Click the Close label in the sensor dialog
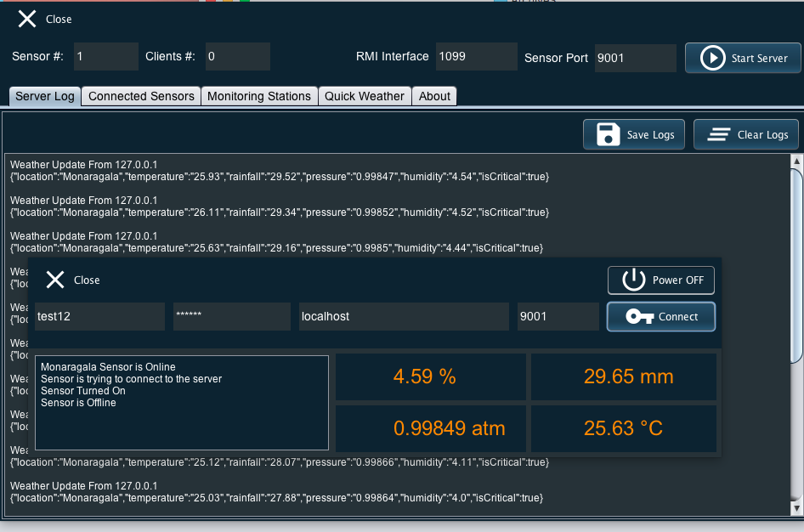Screen dimensions: 804x532 pos(88,280)
